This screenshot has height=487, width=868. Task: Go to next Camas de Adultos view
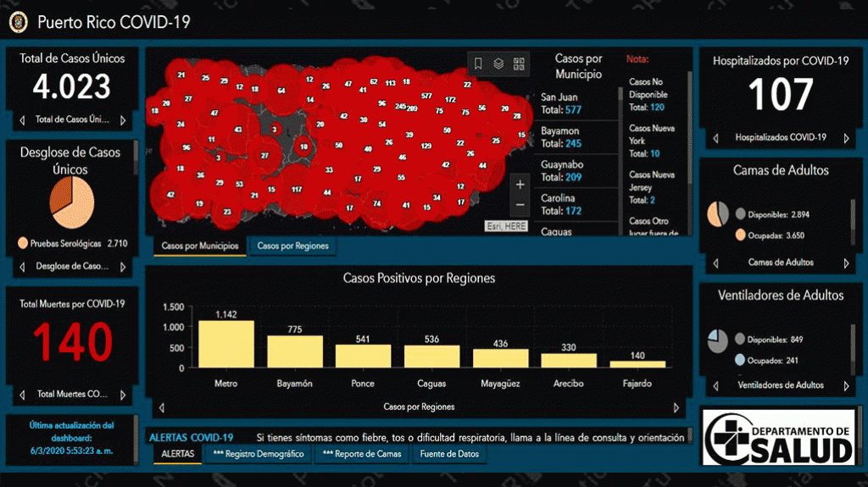845,263
